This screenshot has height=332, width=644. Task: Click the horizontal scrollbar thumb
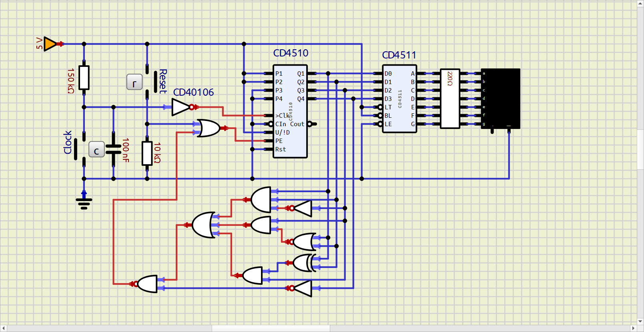[271, 328]
